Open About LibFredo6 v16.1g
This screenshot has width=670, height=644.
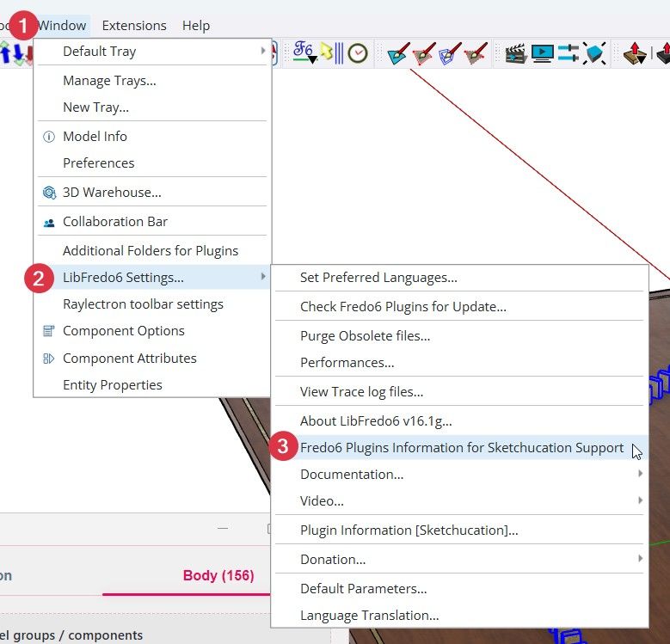click(x=459, y=421)
